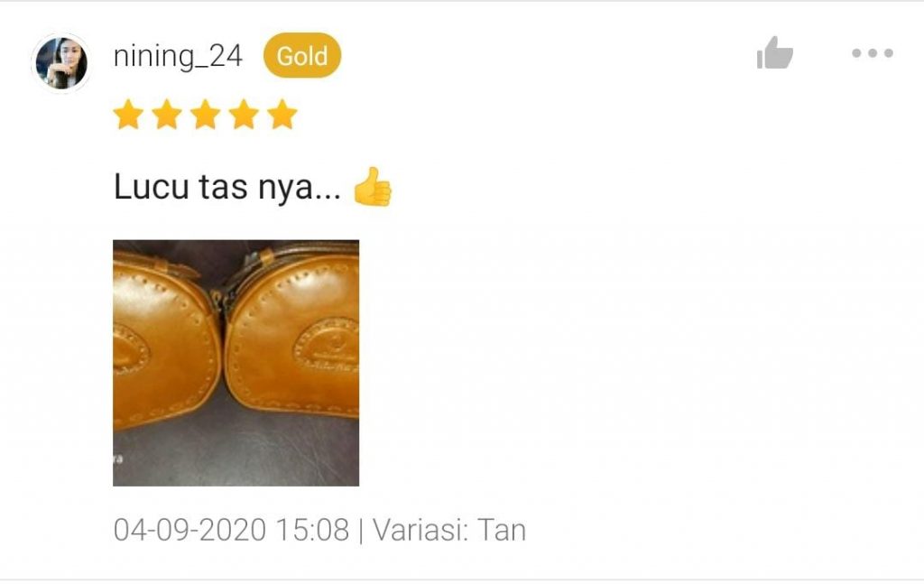This screenshot has height=584, width=924.
Task: Select the third rating star
Action: [205, 114]
